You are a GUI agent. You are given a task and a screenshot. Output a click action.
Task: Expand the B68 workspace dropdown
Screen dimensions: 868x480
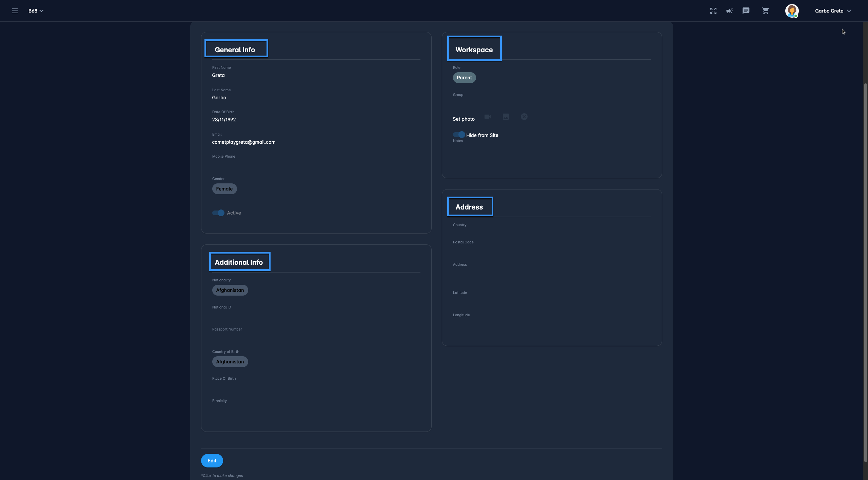36,11
